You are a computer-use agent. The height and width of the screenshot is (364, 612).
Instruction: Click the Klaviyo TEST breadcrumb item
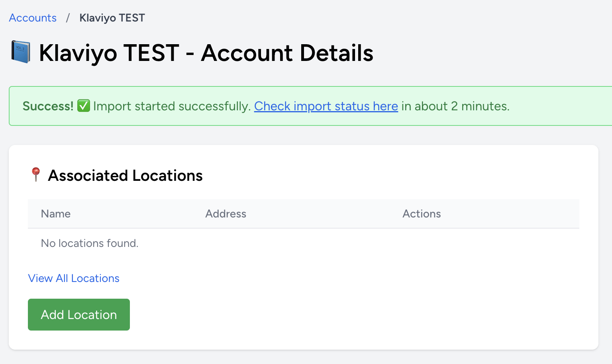112,18
